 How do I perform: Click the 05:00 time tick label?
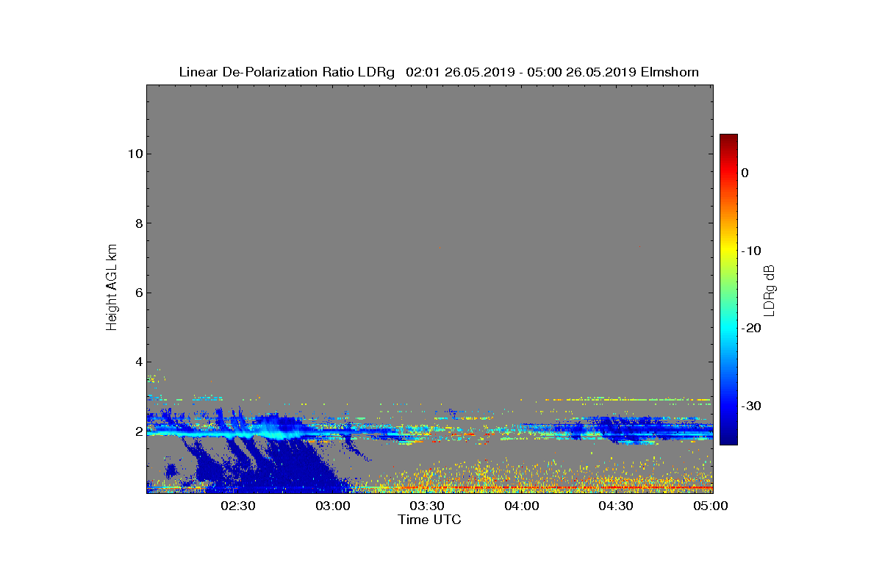coord(711,506)
